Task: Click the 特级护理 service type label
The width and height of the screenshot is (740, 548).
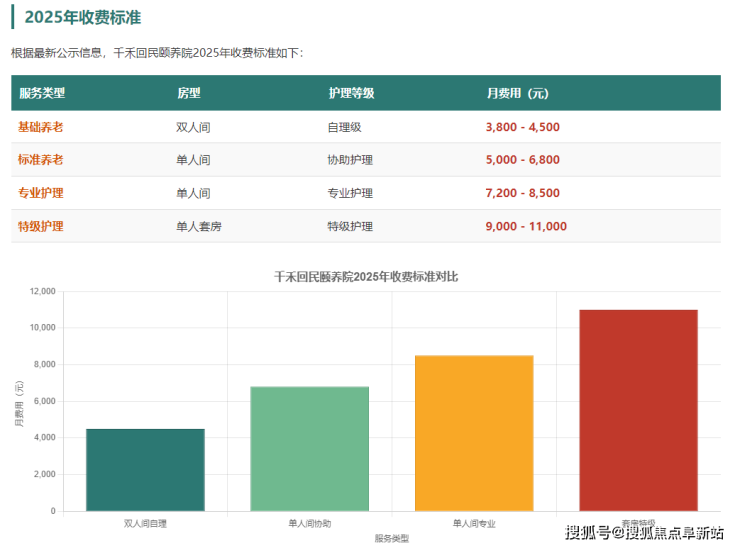Action: coord(41,226)
